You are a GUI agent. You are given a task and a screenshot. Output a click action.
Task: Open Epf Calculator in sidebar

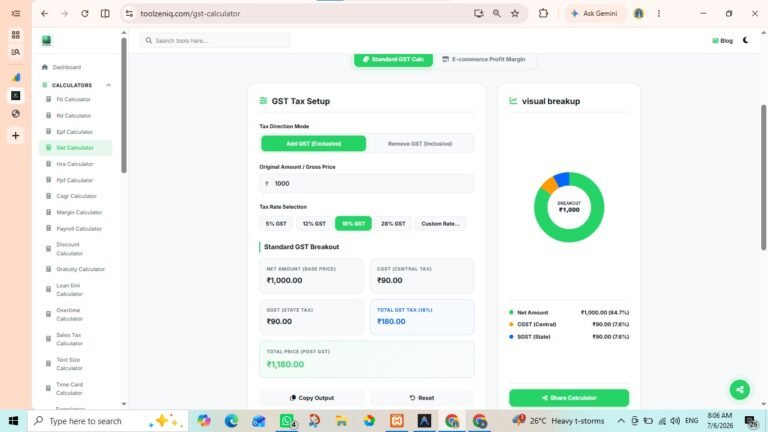[74, 132]
